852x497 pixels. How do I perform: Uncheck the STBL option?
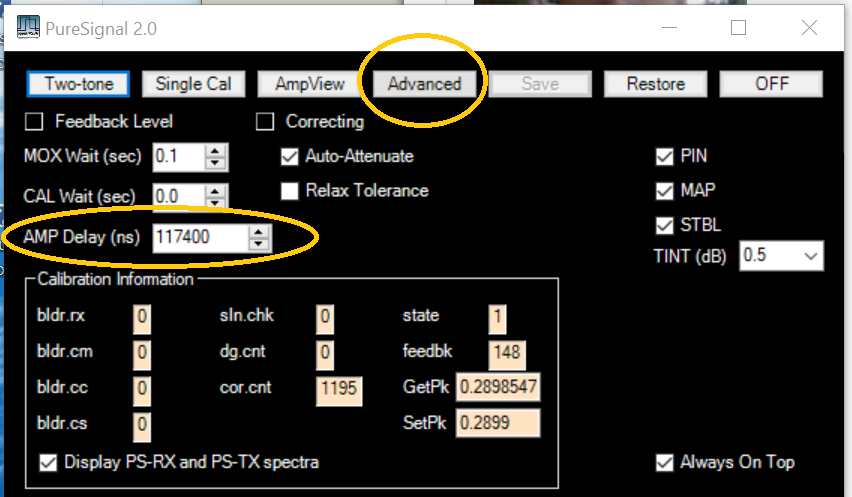[x=665, y=225]
